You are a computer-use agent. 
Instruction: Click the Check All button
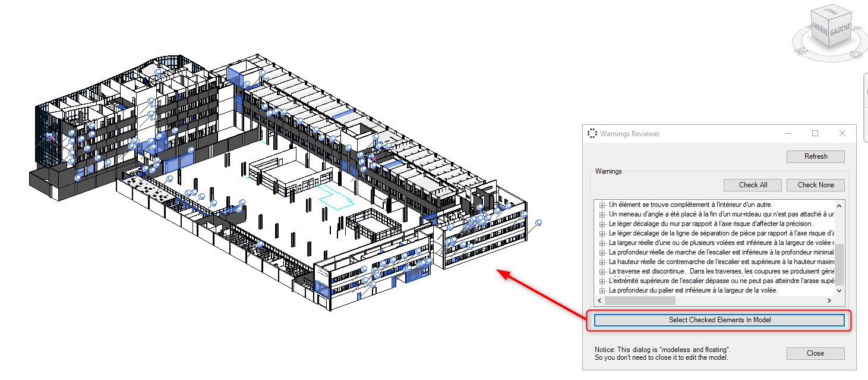tap(753, 185)
